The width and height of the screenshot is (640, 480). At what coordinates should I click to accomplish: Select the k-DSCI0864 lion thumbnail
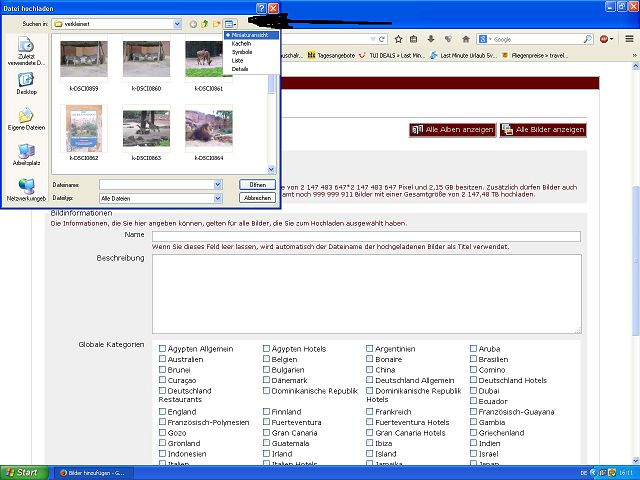[208, 129]
